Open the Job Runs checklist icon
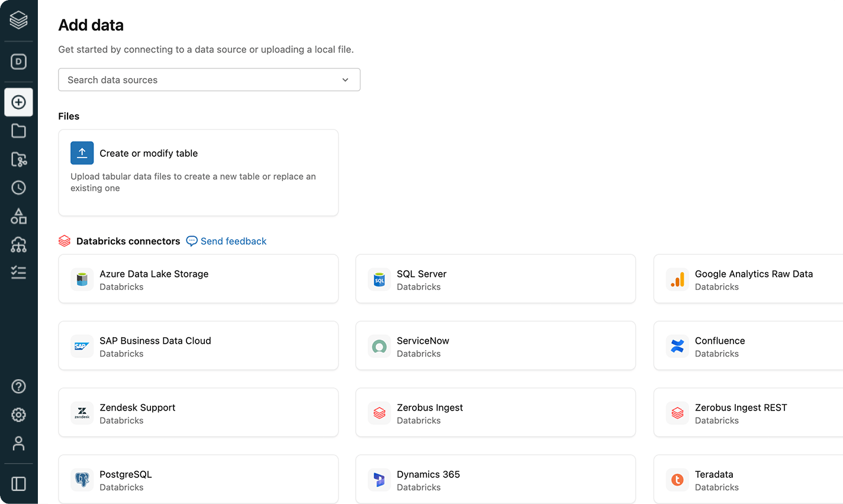843x504 pixels. click(18, 273)
